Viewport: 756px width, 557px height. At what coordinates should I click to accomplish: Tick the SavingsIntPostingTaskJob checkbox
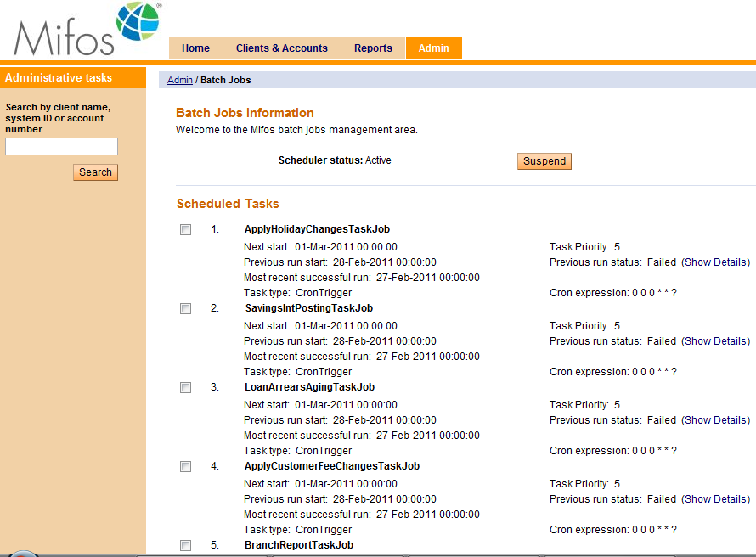(x=185, y=309)
